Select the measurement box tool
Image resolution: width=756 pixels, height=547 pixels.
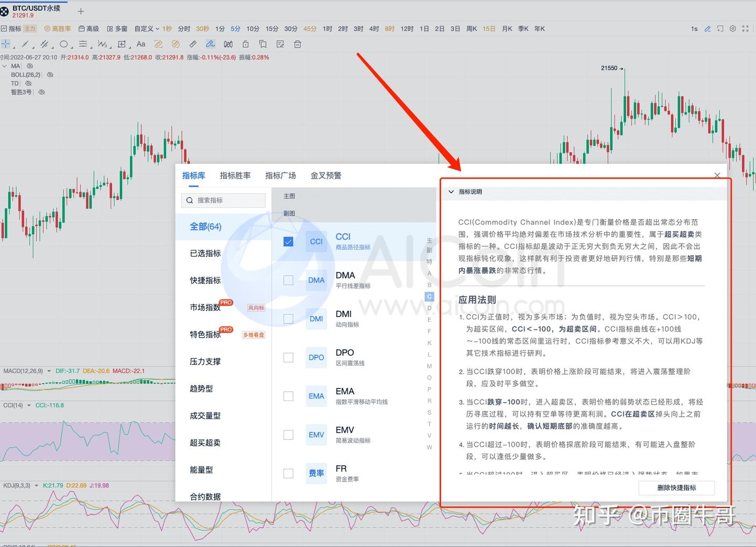click(x=122, y=44)
